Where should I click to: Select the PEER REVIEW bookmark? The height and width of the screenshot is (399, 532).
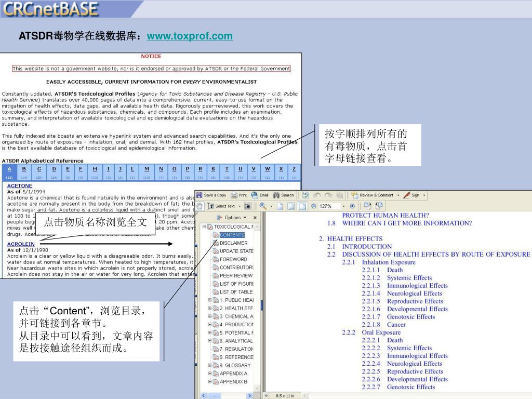pyautogui.click(x=236, y=275)
